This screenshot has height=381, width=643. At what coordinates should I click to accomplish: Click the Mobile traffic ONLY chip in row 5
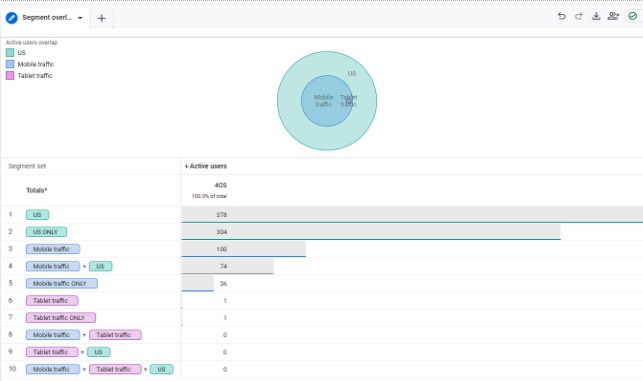[x=62, y=283]
